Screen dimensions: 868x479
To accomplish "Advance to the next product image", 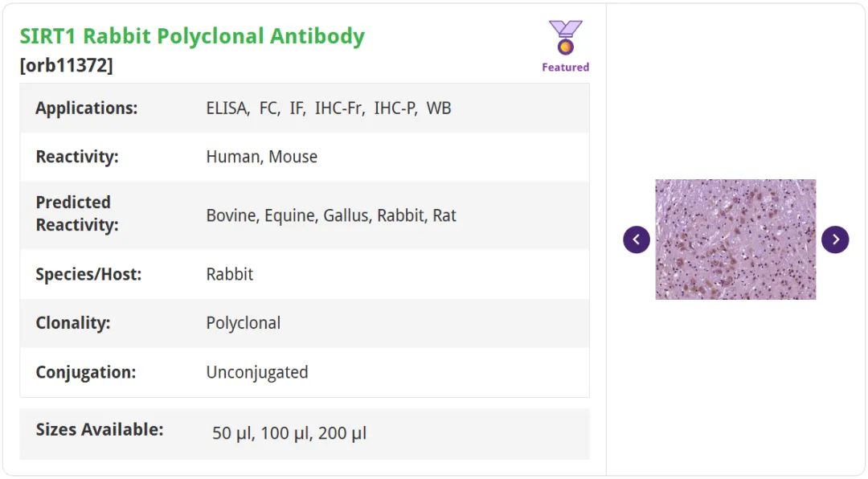I will tap(835, 239).
